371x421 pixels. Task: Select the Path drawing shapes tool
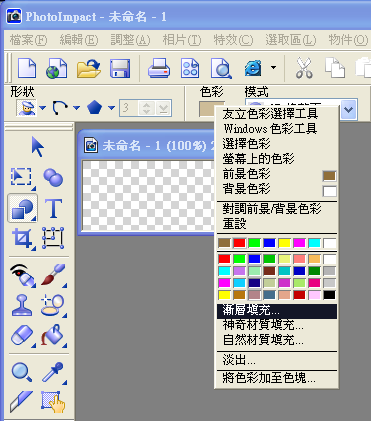tap(22, 209)
